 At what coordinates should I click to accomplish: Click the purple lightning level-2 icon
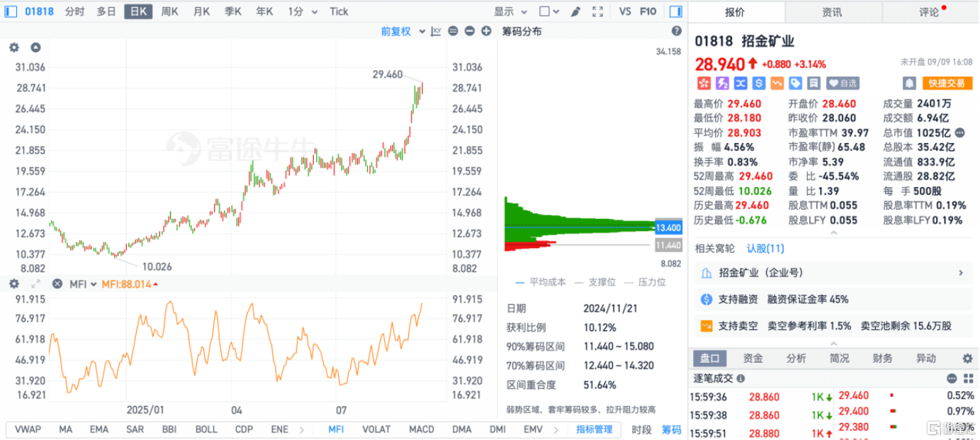722,83
